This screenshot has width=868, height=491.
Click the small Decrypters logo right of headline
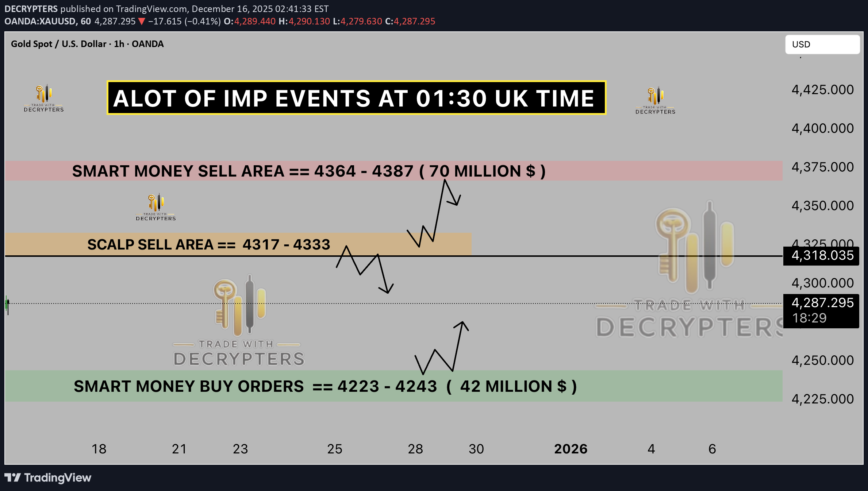click(655, 101)
